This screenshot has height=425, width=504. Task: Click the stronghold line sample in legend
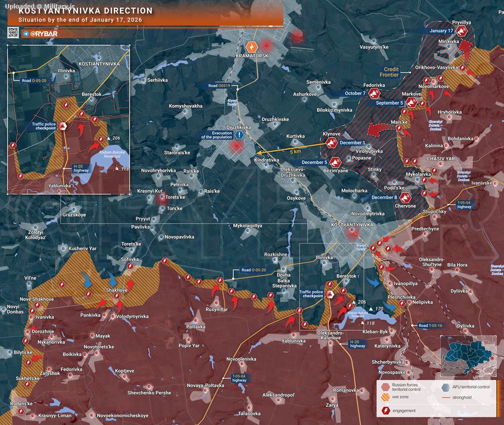click(x=446, y=398)
